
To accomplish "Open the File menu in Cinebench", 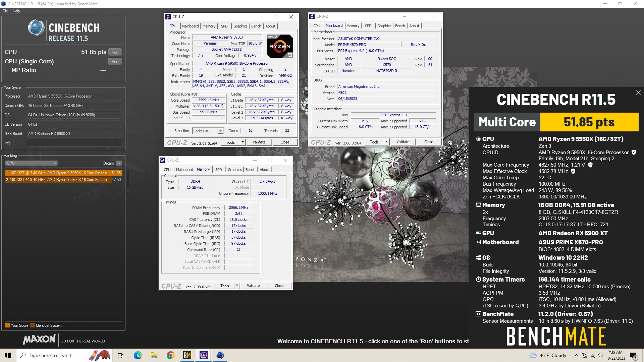I will (x=5, y=11).
